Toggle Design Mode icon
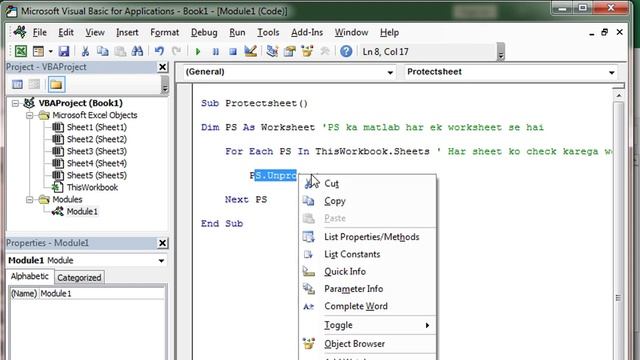This screenshot has height=360, width=640. click(250, 51)
